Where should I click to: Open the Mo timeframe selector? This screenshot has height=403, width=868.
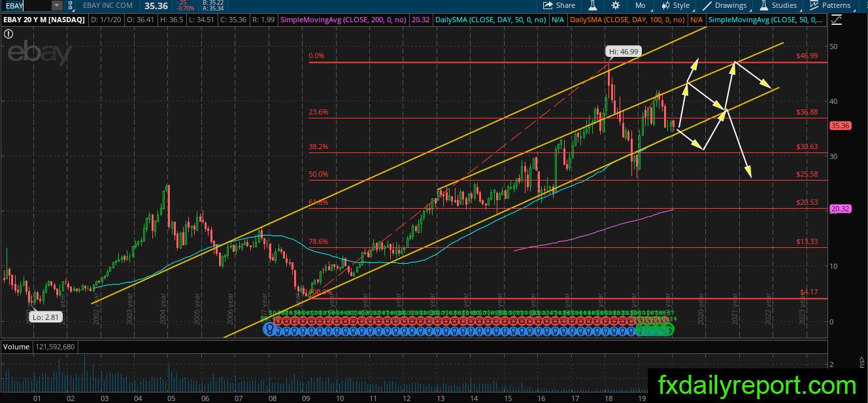click(641, 5)
